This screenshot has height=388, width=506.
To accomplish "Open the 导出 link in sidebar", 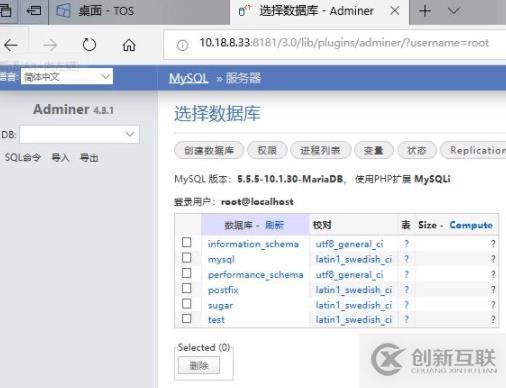I will [x=89, y=157].
